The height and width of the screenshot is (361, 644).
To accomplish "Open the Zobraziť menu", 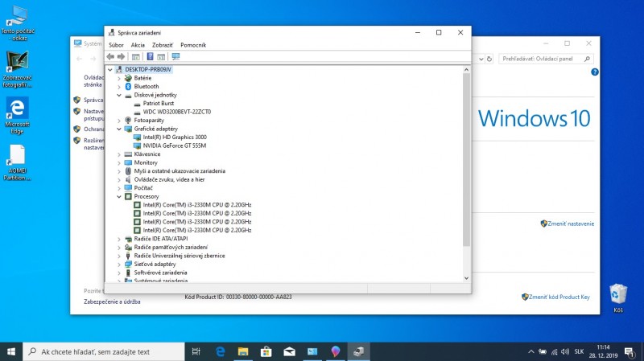I will [x=163, y=45].
